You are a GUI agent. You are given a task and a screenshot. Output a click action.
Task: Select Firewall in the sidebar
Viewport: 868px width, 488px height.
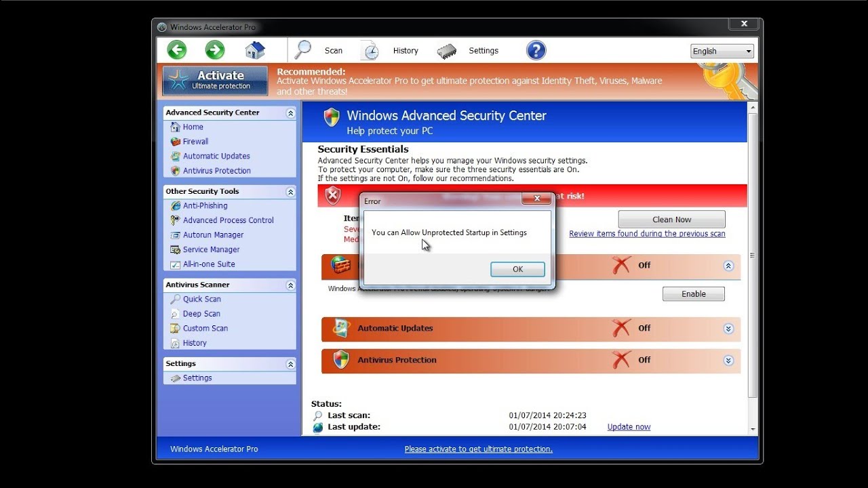pyautogui.click(x=195, y=142)
